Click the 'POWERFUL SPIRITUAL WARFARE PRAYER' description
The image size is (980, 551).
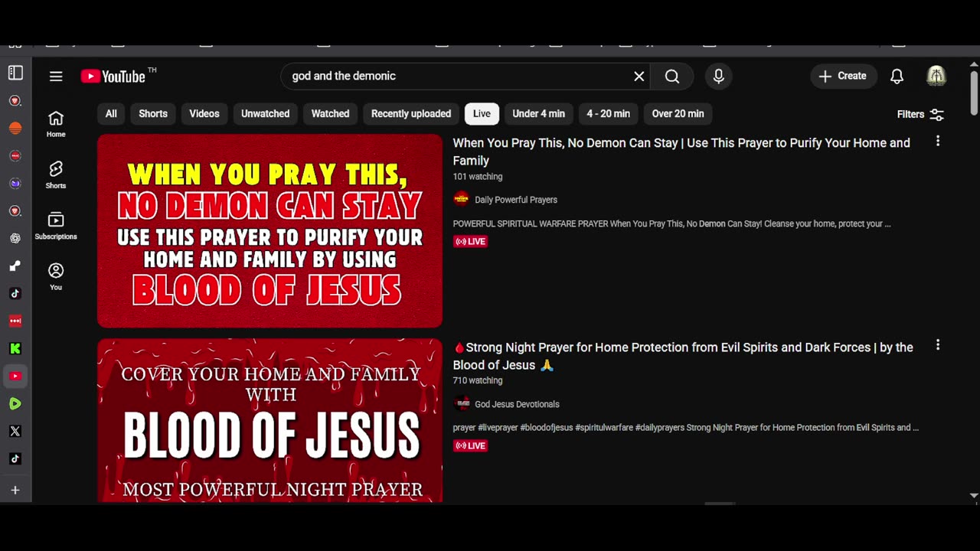pos(671,223)
